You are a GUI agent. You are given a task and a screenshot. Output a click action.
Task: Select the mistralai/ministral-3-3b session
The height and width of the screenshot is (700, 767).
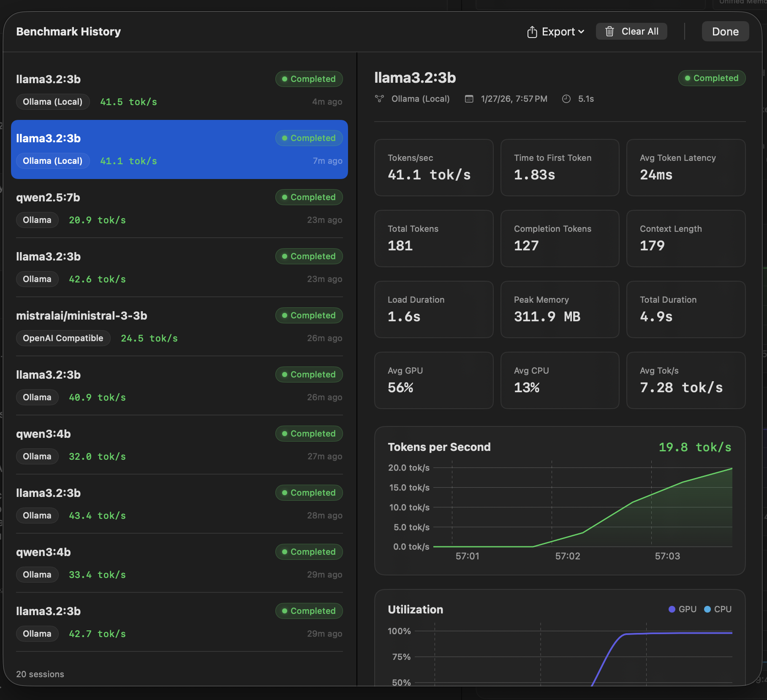[x=179, y=326]
